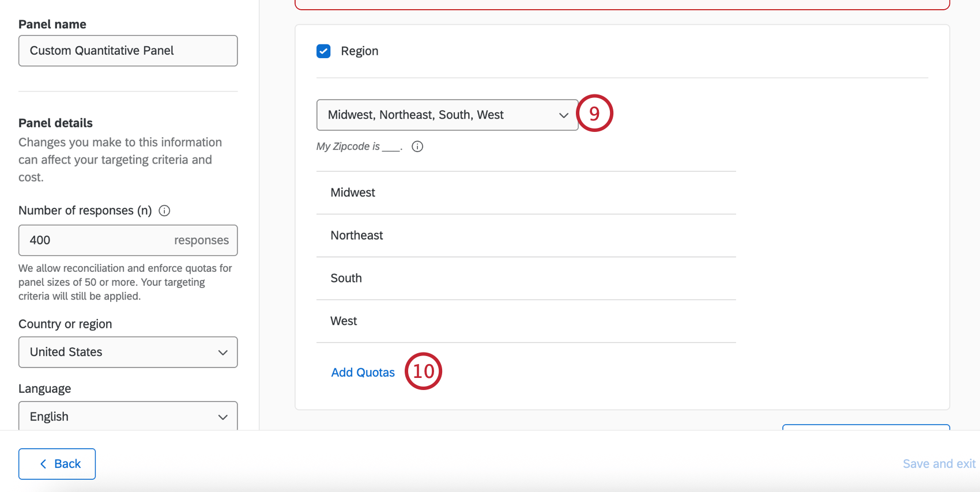
Task: Select the West row
Action: (526, 321)
